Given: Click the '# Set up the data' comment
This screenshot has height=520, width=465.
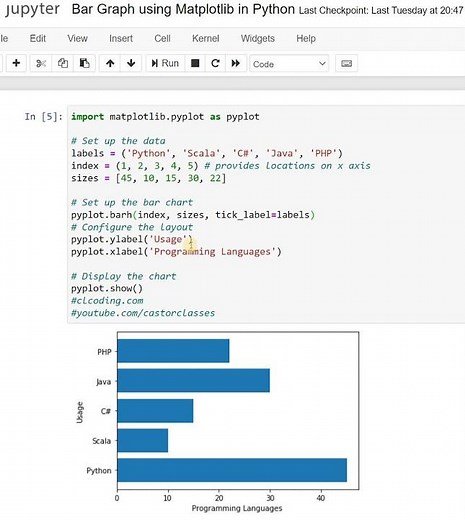Looking at the screenshot, I should coord(118,141).
